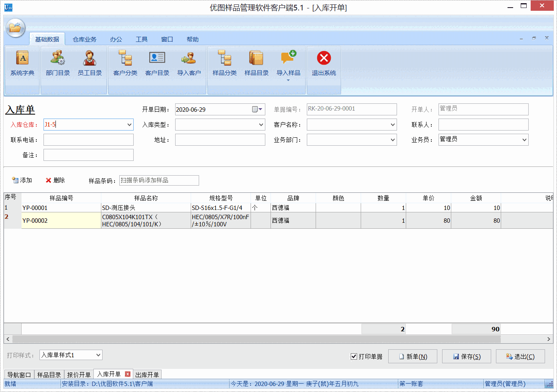Click the 样品条码 barcode input field
Image resolution: width=557 pixels, height=392 pixels.
click(159, 180)
